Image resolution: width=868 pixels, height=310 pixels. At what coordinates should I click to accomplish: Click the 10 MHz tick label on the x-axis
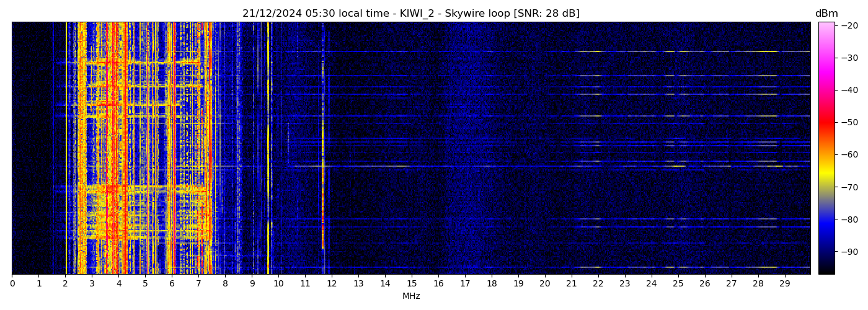click(278, 284)
